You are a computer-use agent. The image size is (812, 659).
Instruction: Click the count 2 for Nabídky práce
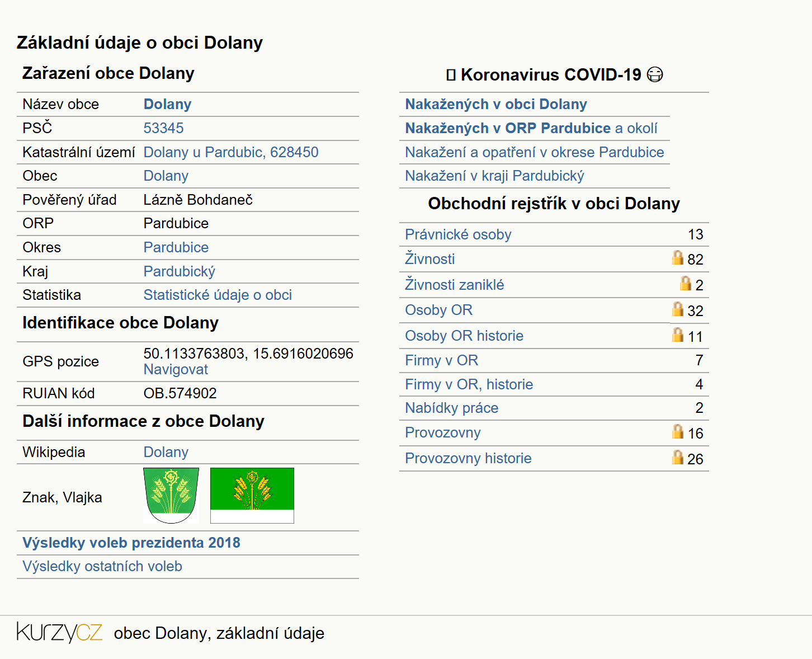point(699,408)
